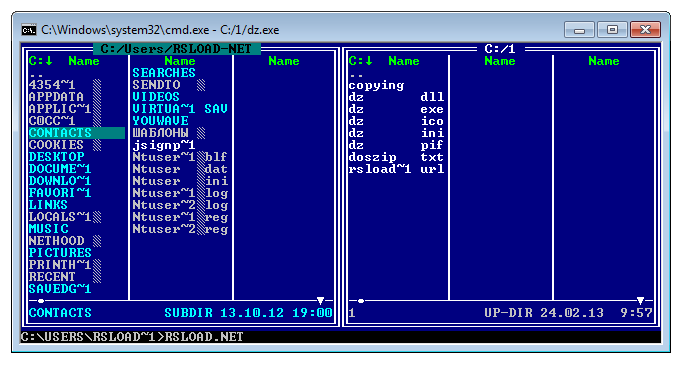Select the doszip txt file
The height and width of the screenshot is (366, 685).
pyautogui.click(x=396, y=157)
